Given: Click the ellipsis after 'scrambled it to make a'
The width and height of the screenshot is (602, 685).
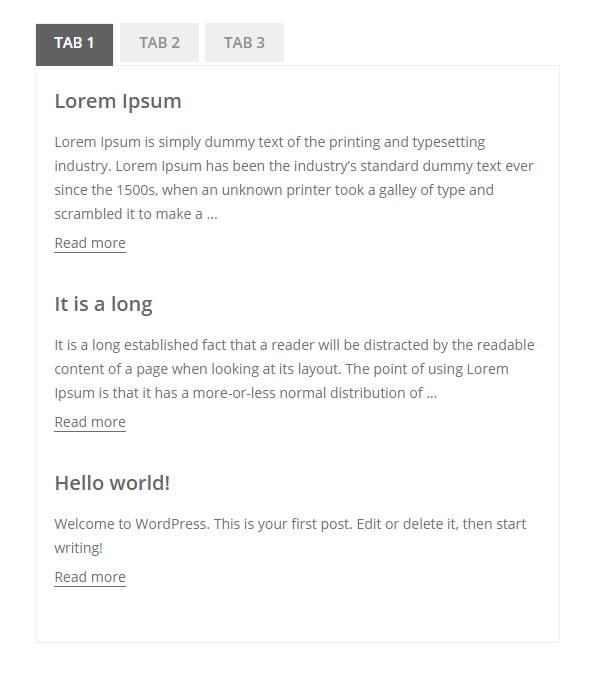Looking at the screenshot, I should 212,215.
